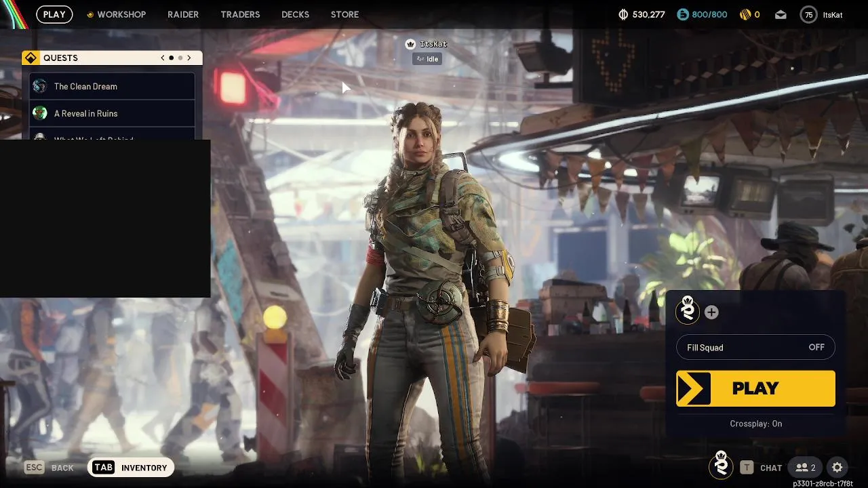Click the ItsKat username in top bar
The height and width of the screenshot is (488, 868).
(833, 14)
